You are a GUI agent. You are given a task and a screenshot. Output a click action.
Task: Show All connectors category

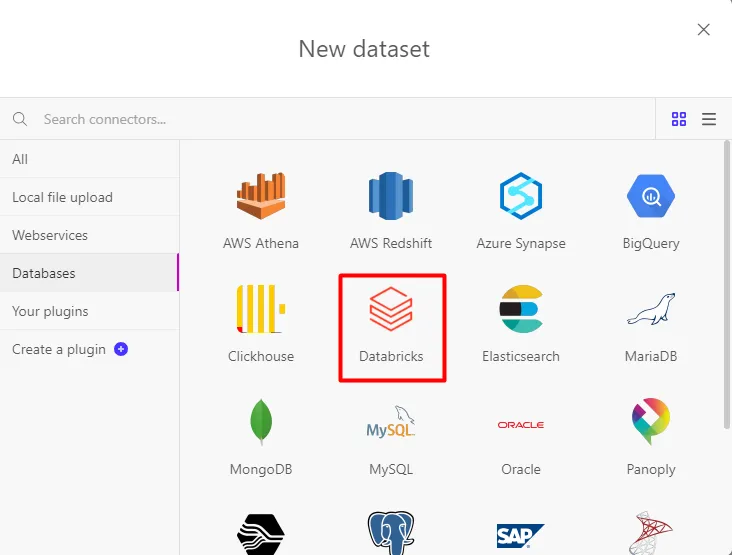(90, 159)
